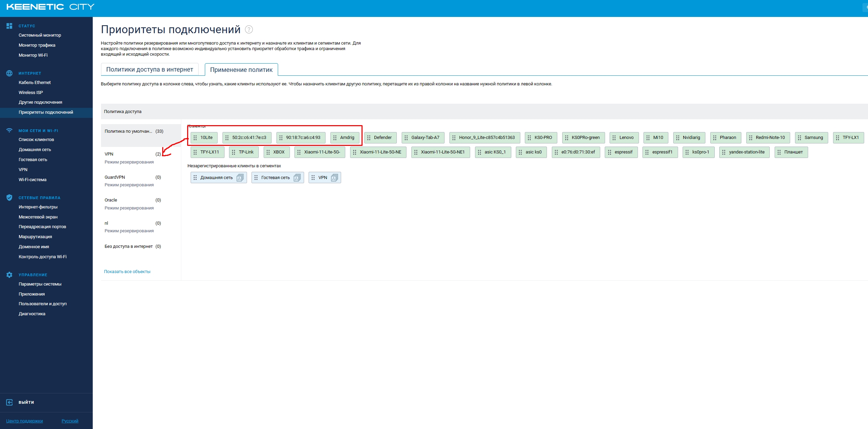Click the network rules shield icon
This screenshot has height=429, width=868.
(9, 198)
